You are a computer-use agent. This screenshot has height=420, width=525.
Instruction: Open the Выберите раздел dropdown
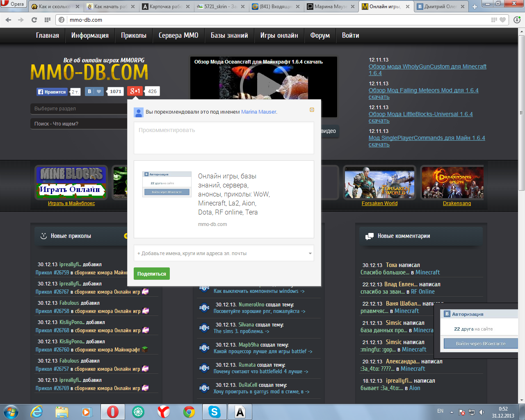click(79, 109)
